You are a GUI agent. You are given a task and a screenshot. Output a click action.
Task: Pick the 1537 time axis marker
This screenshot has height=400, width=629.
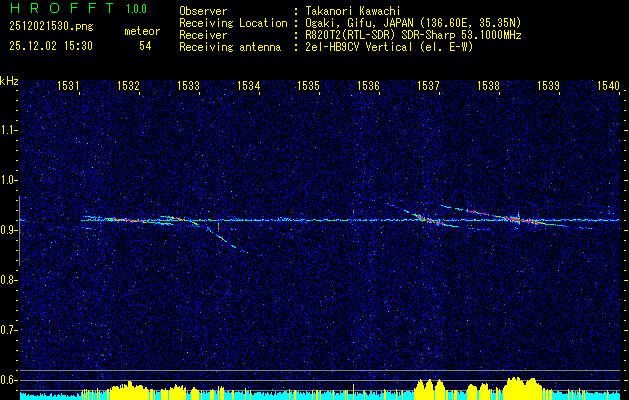click(429, 87)
